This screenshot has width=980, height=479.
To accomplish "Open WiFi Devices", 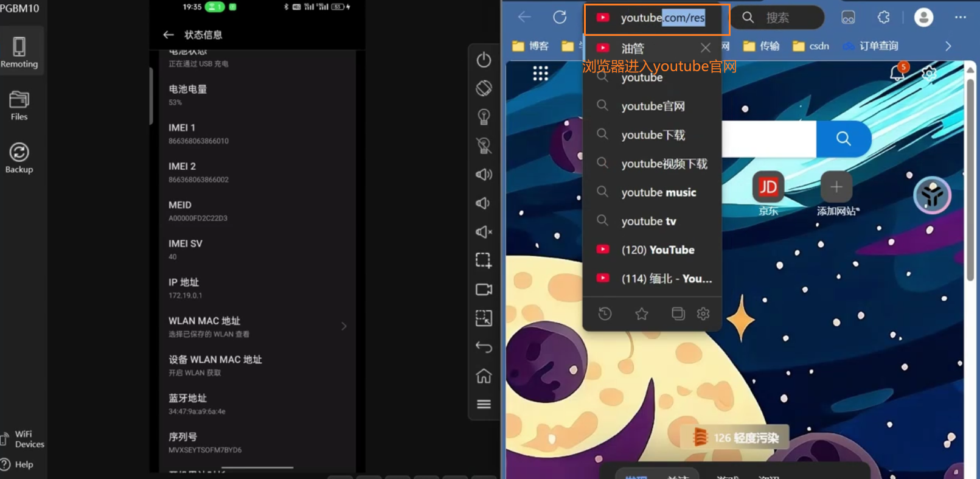I will click(23, 439).
